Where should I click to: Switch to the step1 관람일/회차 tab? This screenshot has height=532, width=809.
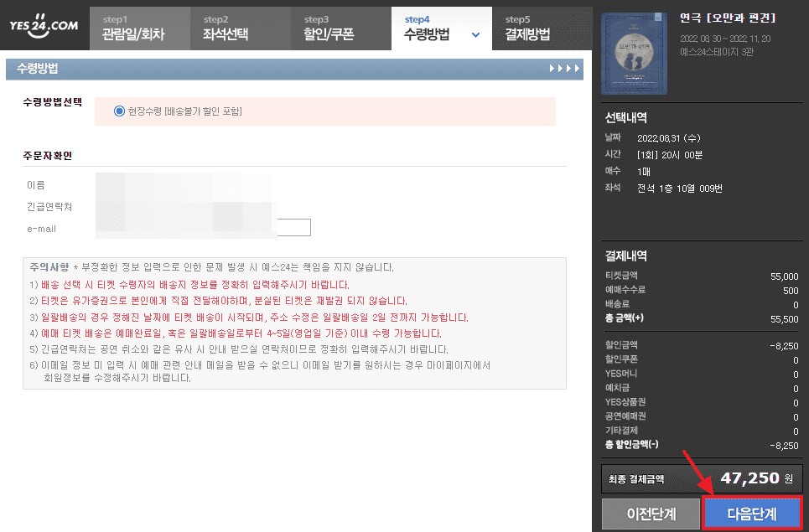click(x=139, y=28)
